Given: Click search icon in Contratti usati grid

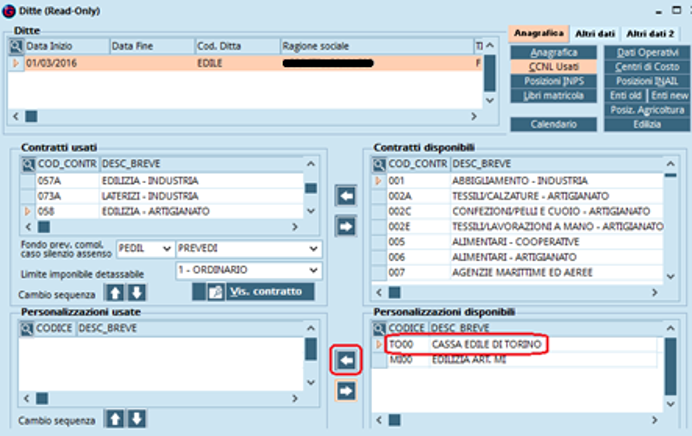Looking at the screenshot, I should pyautogui.click(x=28, y=165).
